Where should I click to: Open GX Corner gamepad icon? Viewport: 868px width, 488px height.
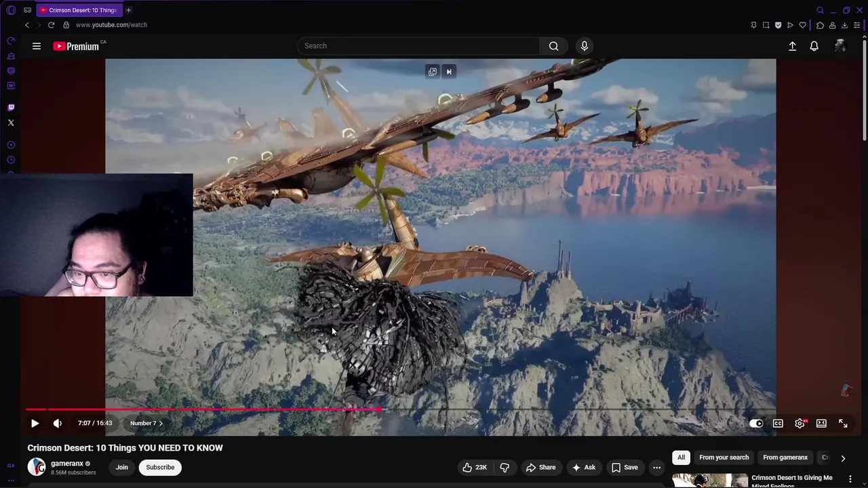[27, 10]
